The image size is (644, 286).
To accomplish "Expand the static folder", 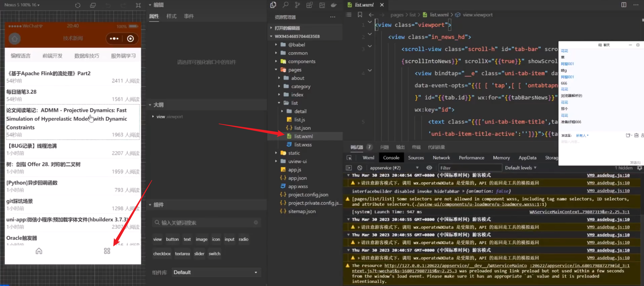I will pos(294,153).
